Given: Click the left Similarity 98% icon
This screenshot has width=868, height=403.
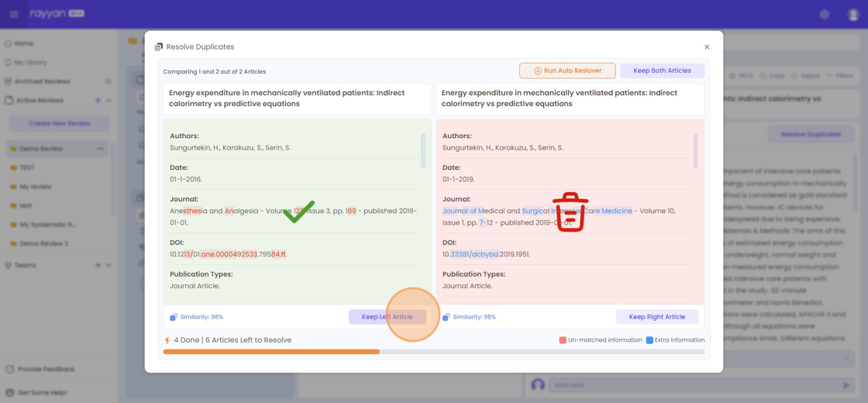Looking at the screenshot, I should 174,317.
